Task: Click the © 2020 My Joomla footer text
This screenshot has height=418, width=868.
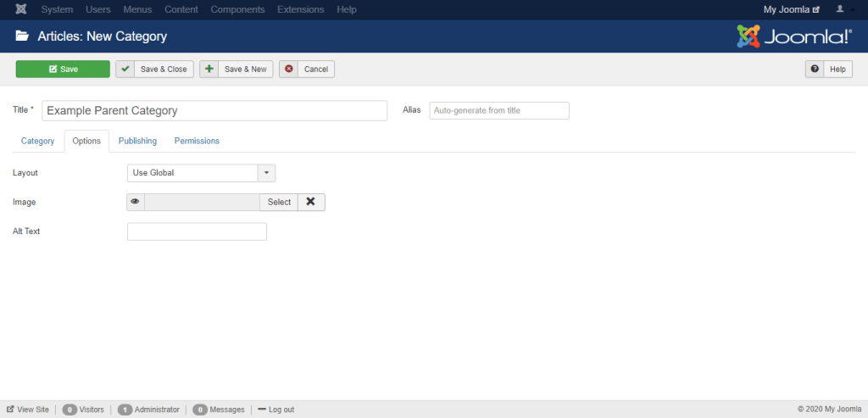Action: pyautogui.click(x=829, y=410)
